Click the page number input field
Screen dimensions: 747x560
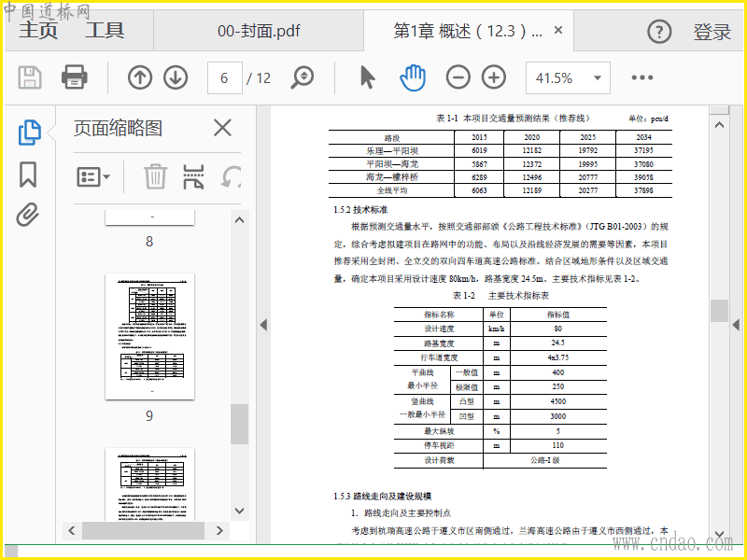pos(224,77)
